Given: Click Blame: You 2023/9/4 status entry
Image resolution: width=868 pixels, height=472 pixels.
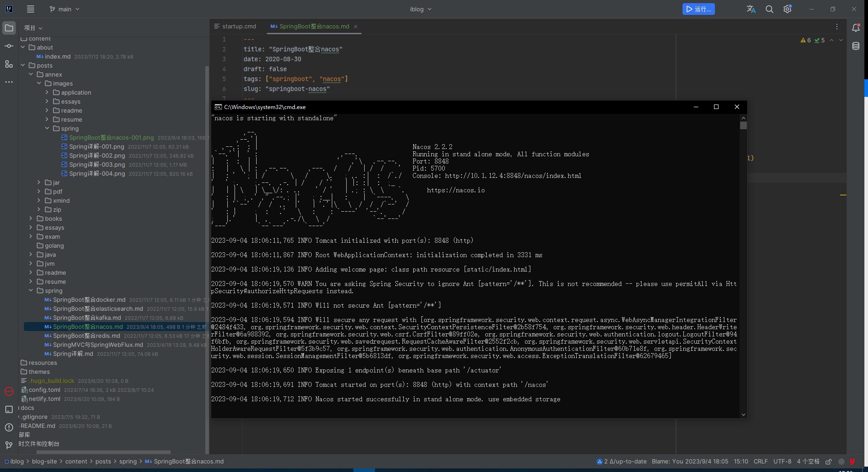Looking at the screenshot, I should click(x=690, y=462).
